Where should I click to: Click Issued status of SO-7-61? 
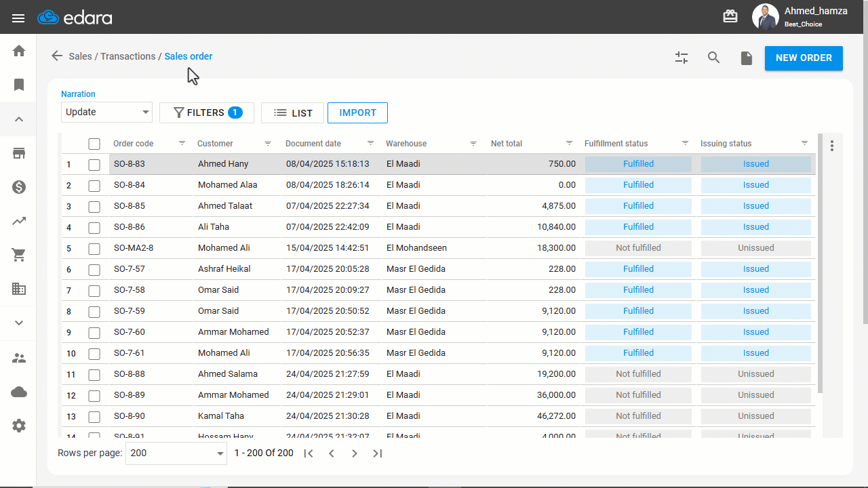[756, 353]
